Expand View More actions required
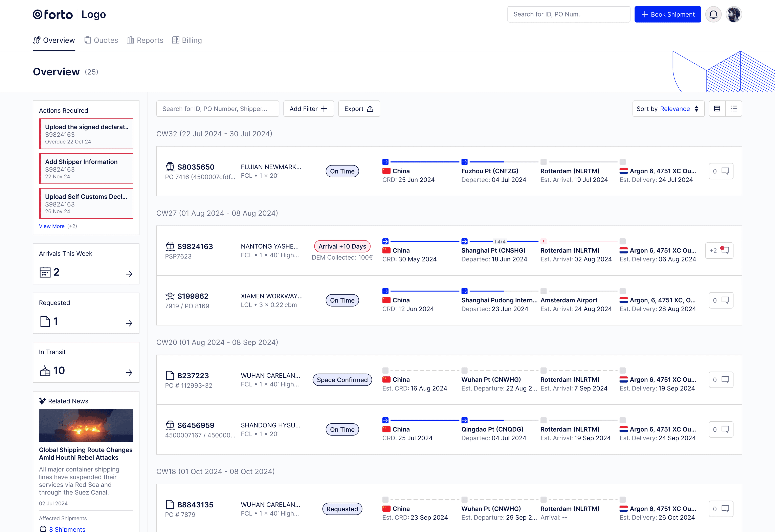Image resolution: width=775 pixels, height=532 pixels. (52, 226)
